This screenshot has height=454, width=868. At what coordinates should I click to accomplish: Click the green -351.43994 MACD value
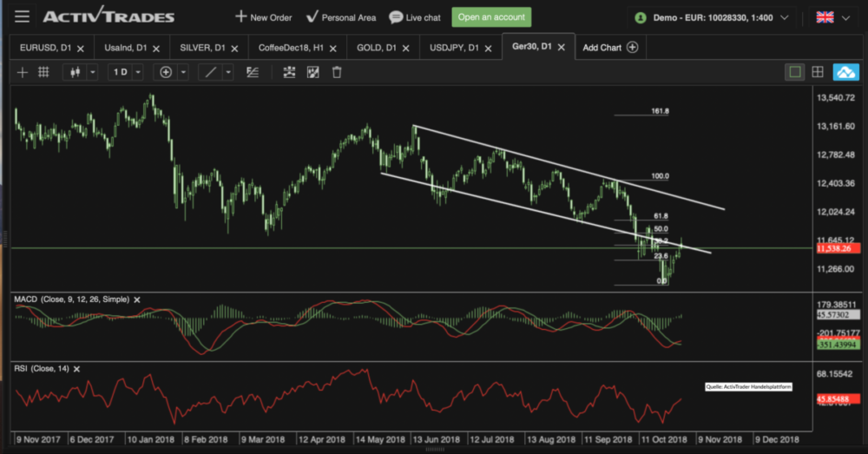click(x=838, y=345)
